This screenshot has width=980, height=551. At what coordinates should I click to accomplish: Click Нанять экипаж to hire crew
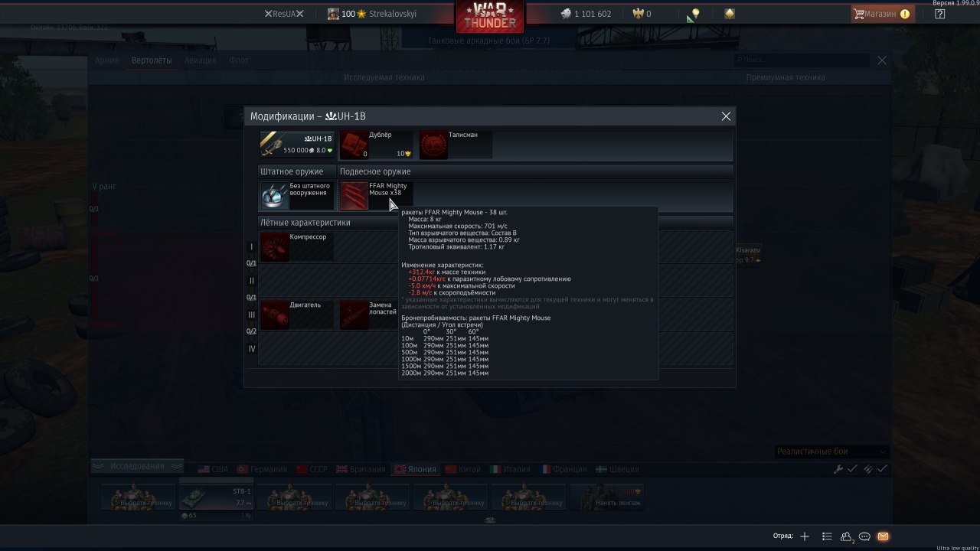point(606,497)
